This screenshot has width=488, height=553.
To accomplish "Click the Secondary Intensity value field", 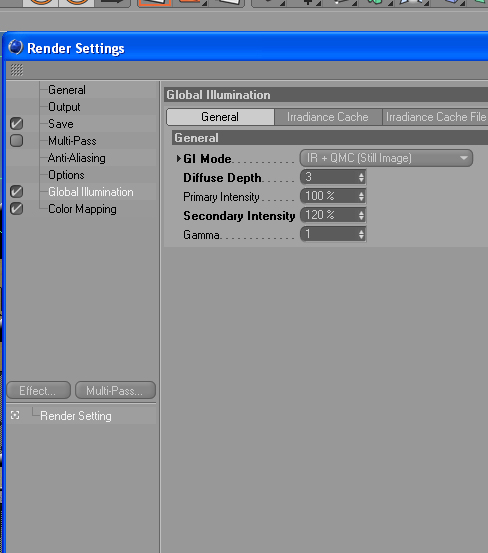I will click(x=328, y=215).
